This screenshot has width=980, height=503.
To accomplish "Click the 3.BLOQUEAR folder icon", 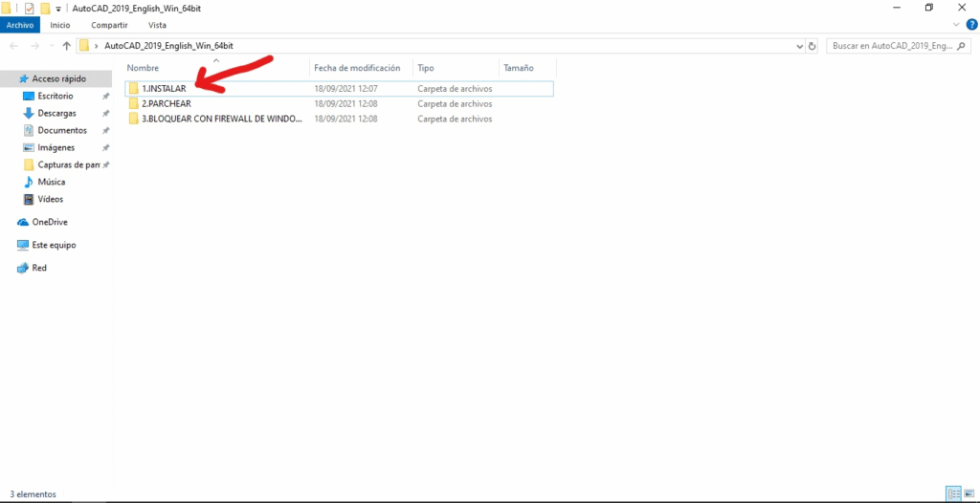I will click(134, 119).
